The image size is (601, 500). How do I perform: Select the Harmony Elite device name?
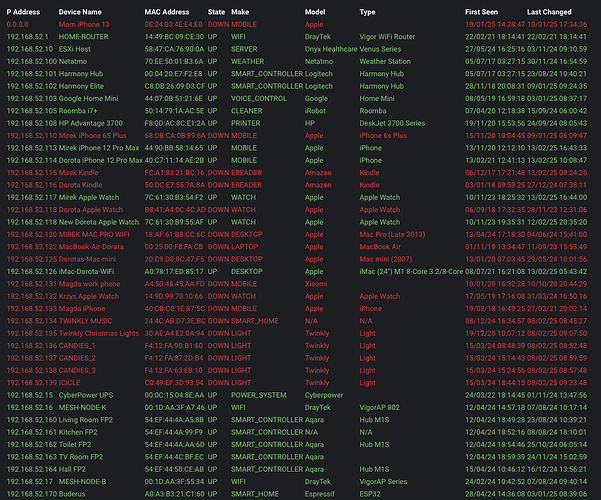pyautogui.click(x=81, y=86)
